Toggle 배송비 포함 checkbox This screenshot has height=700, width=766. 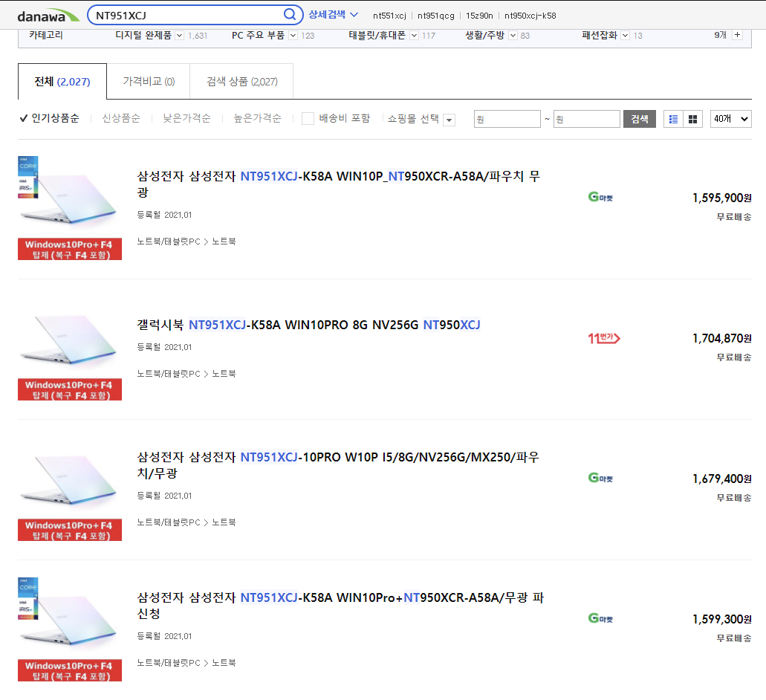coord(308,119)
